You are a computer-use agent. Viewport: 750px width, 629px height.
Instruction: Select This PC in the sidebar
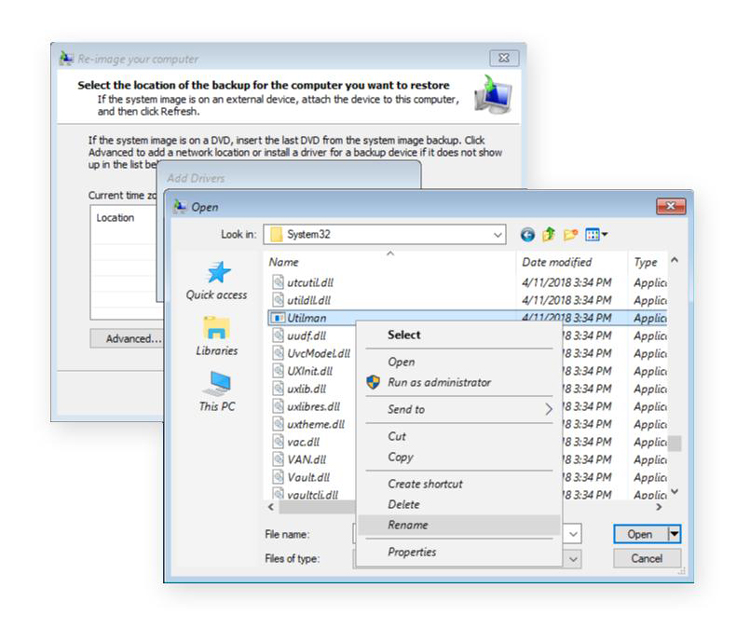click(x=216, y=392)
